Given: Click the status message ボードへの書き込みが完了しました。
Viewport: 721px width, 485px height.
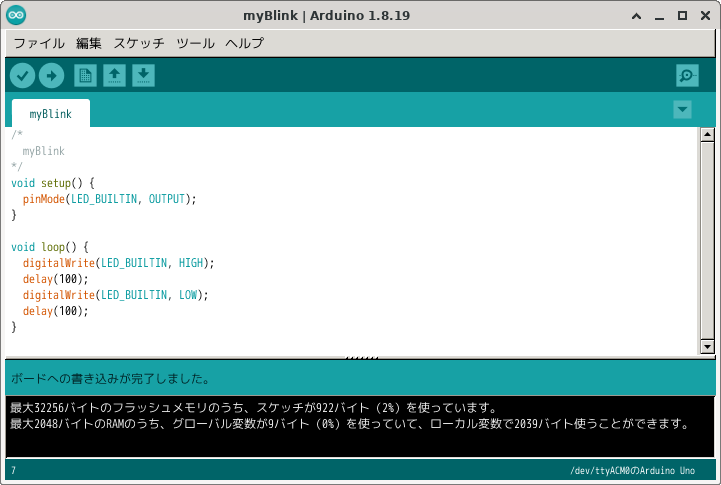Looking at the screenshot, I should pyautogui.click(x=110, y=379).
